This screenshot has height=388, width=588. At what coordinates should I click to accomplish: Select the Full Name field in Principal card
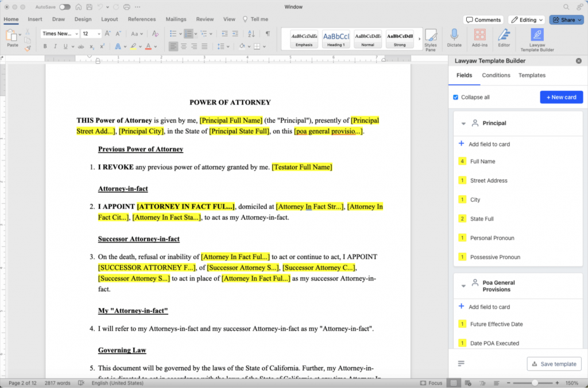482,162
